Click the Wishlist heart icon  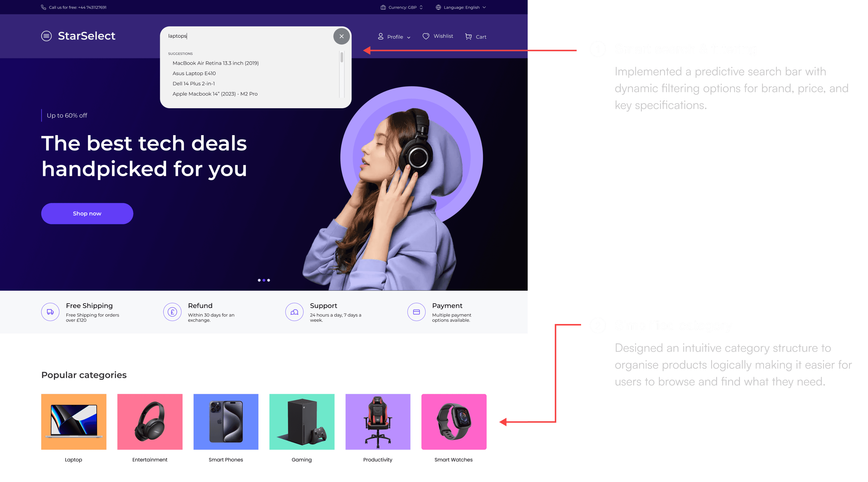pyautogui.click(x=426, y=36)
